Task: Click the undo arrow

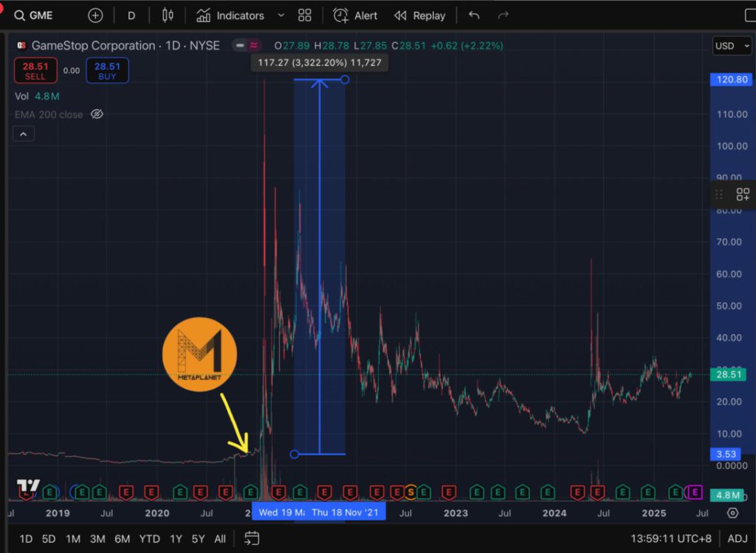Action: pos(474,16)
